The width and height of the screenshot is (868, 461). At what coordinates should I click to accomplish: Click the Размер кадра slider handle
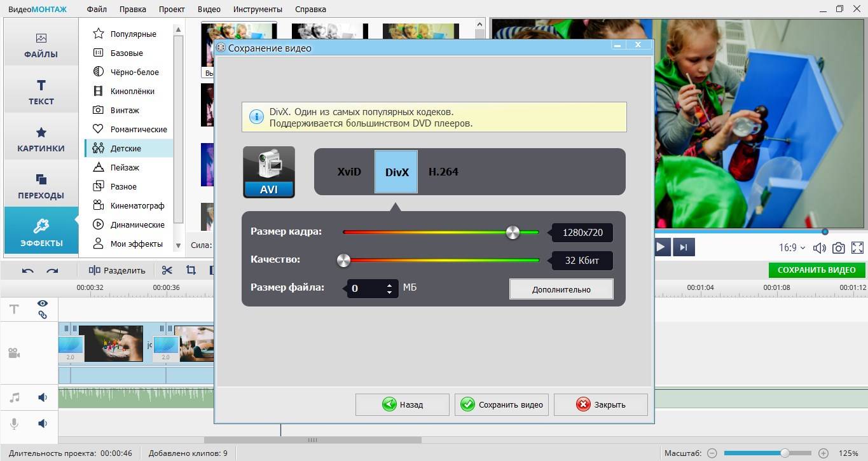point(513,232)
